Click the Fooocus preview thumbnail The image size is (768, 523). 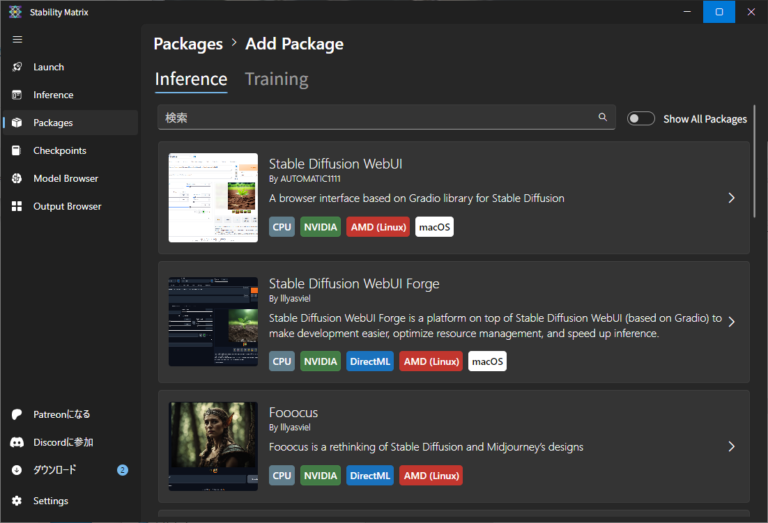pos(213,446)
